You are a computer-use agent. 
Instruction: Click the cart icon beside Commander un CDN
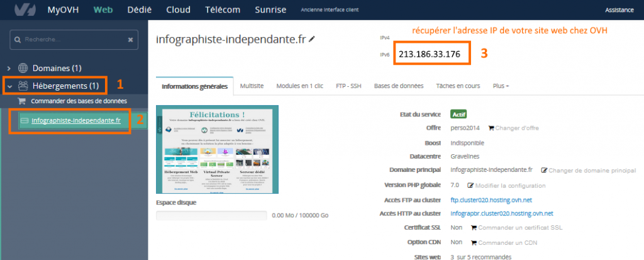pyautogui.click(x=474, y=242)
